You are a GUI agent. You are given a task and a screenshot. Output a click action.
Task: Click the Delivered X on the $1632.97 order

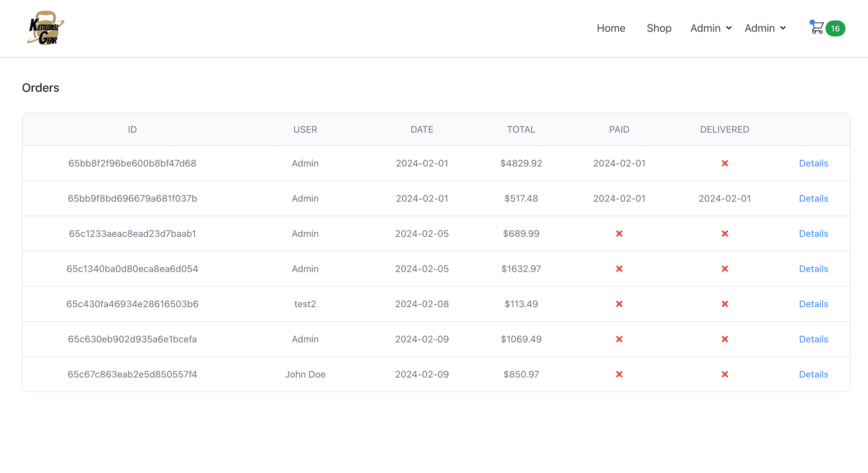coord(725,269)
